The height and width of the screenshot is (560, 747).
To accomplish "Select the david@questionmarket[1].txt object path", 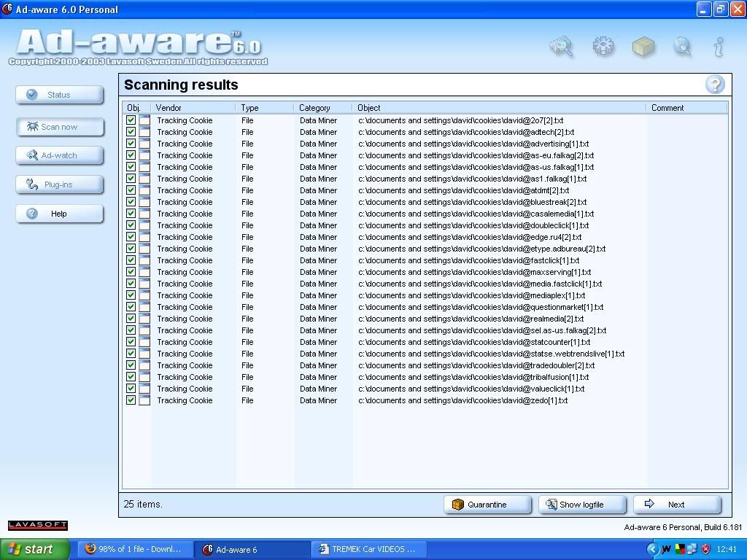I will click(481, 307).
